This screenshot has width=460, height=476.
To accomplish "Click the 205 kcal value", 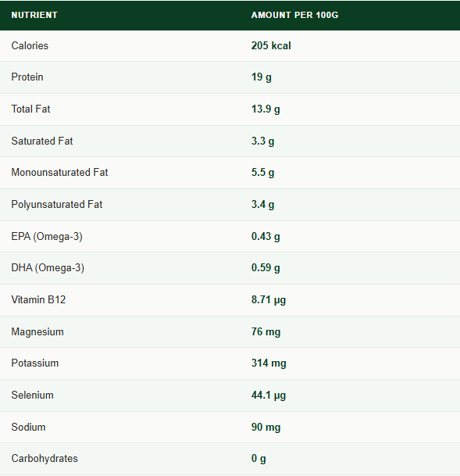I will pyautogui.click(x=271, y=46).
